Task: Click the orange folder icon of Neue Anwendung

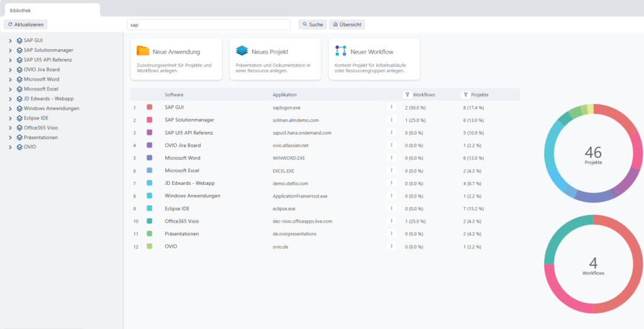Action: pos(143,51)
